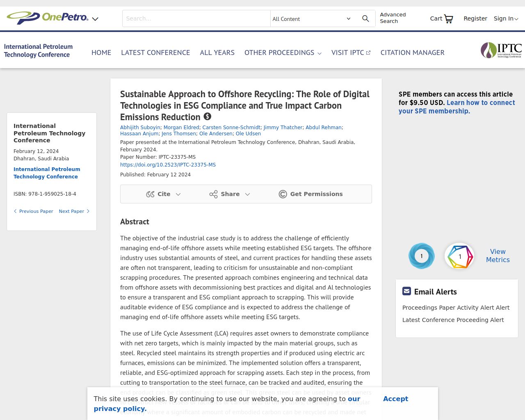Screen dimensions: 525x420
Task: Click the magnifying glass search icon
Action: pyautogui.click(x=365, y=18)
